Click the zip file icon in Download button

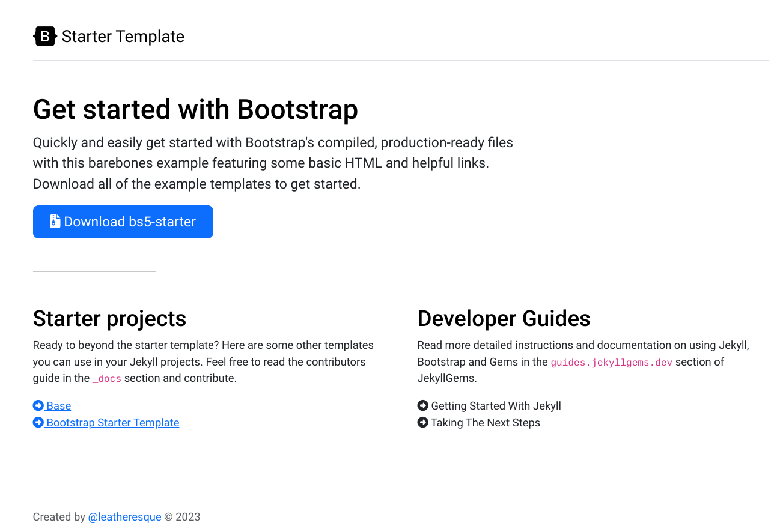point(55,221)
